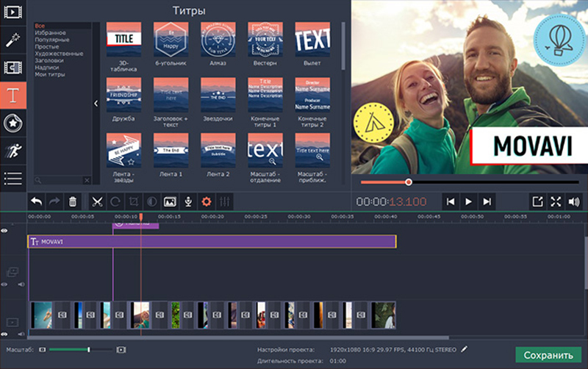The height and width of the screenshot is (369, 588).
Task: Play the preview video
Action: (468, 201)
